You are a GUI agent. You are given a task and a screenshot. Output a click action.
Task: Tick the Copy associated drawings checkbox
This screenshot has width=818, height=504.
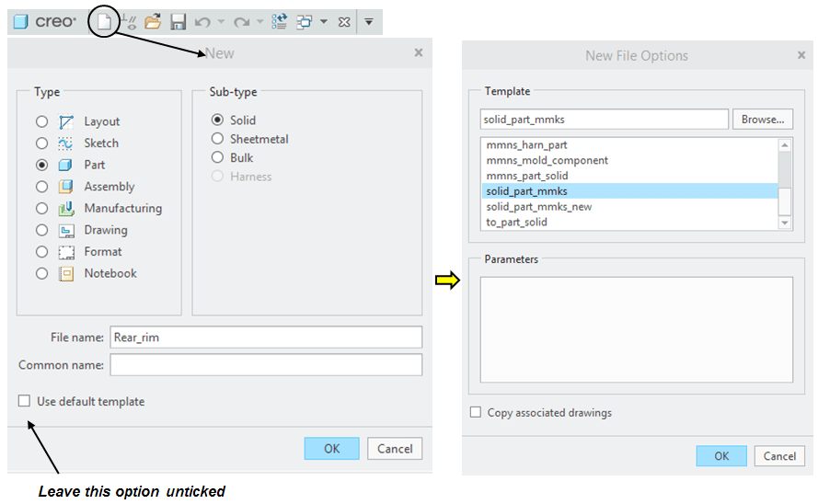pyautogui.click(x=475, y=413)
